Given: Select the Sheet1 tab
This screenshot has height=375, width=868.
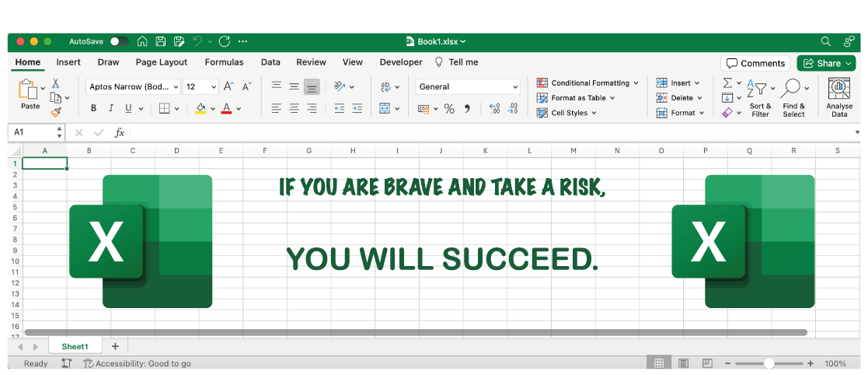Looking at the screenshot, I should point(75,346).
